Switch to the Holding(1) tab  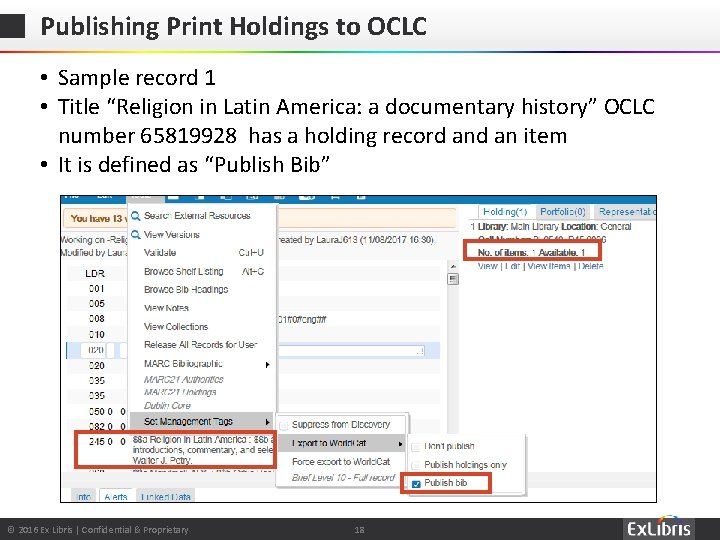tap(505, 212)
